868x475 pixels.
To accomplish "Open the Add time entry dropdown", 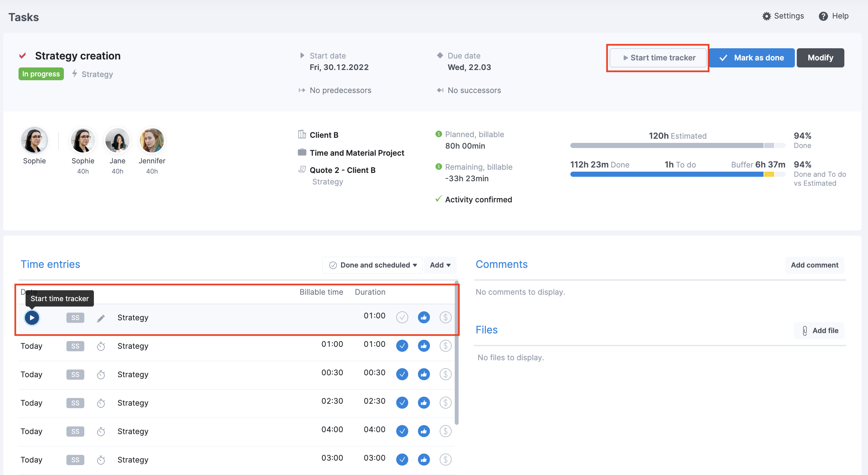I will pyautogui.click(x=440, y=265).
